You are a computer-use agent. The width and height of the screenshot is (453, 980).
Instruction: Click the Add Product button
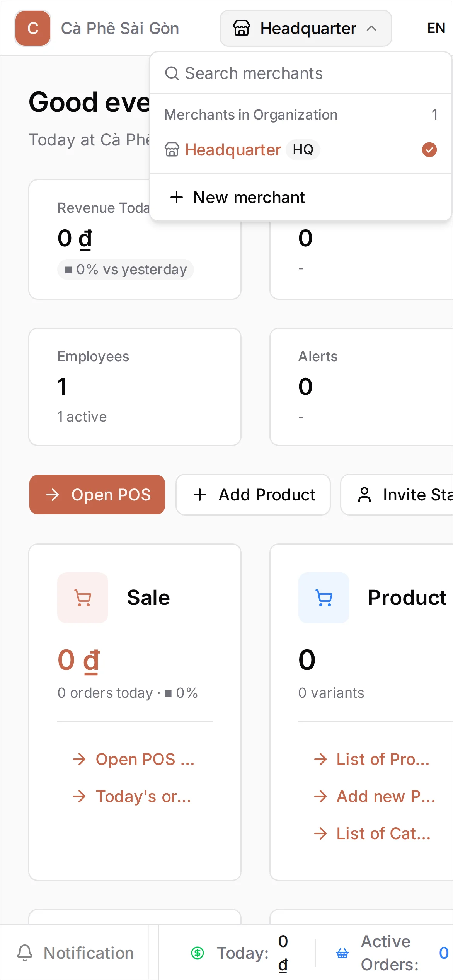(x=253, y=495)
